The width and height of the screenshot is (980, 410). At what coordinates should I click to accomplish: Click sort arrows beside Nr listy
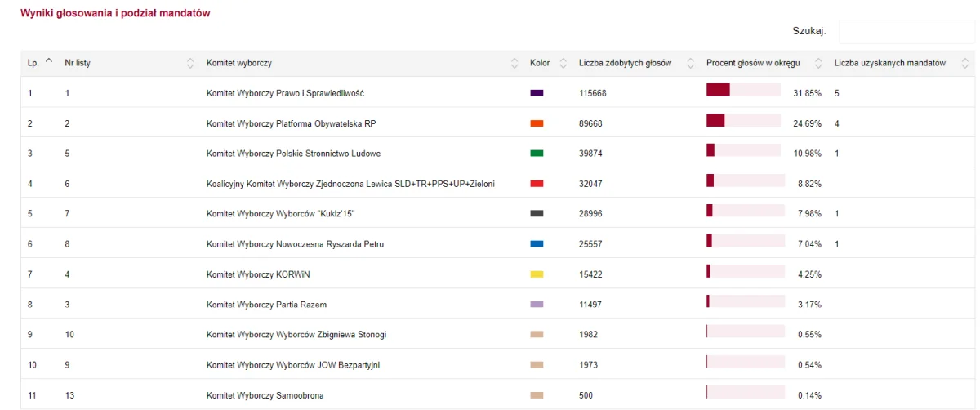[x=190, y=63]
